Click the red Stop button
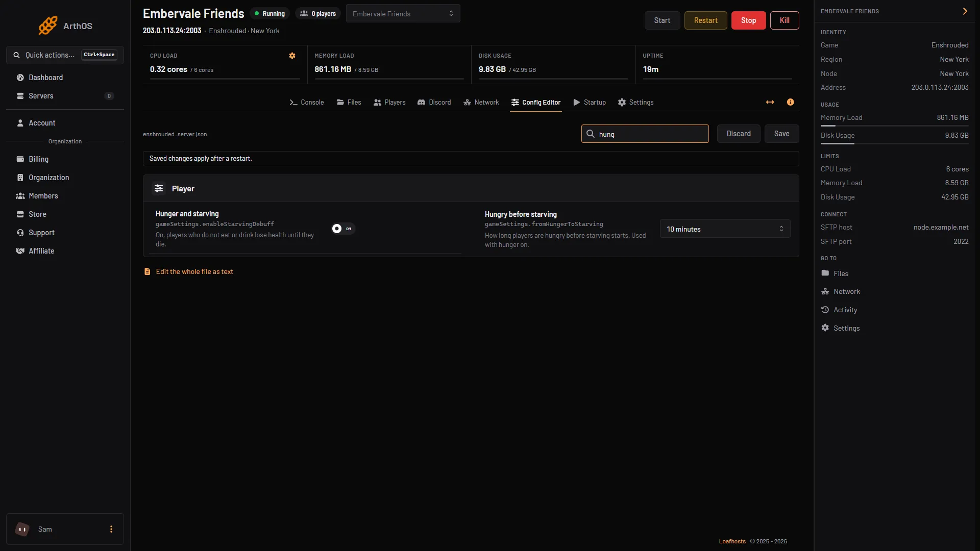Viewport: 980px width, 551px height. 748,20
